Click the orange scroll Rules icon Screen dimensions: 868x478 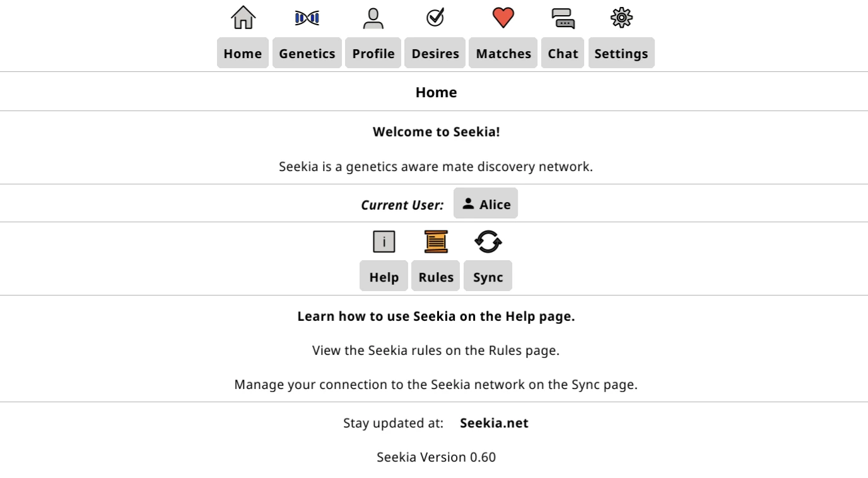pyautogui.click(x=436, y=241)
